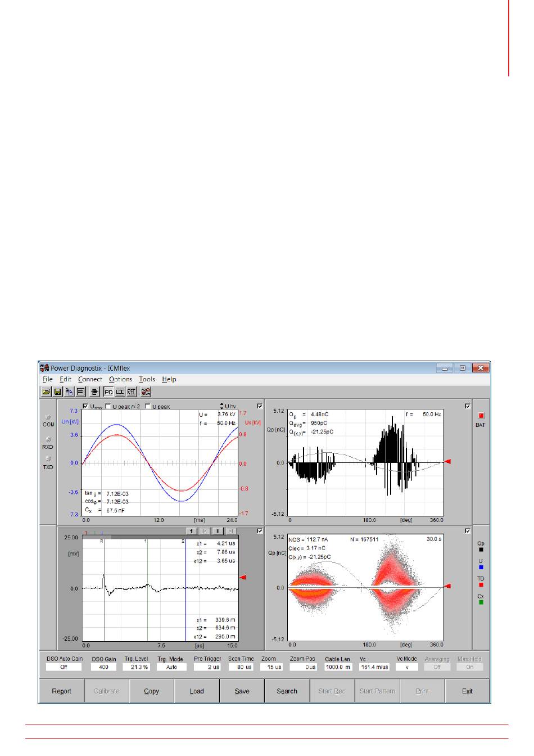Click the Report button

(61, 691)
